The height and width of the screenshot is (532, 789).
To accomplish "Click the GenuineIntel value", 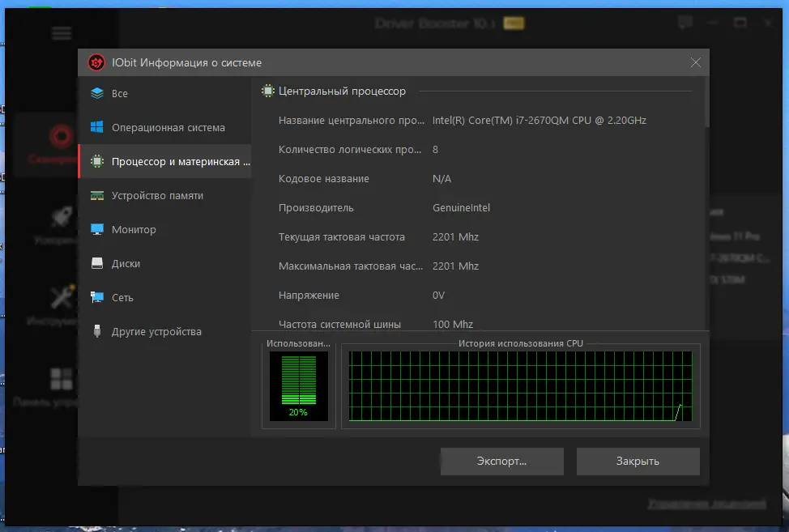I will point(461,207).
